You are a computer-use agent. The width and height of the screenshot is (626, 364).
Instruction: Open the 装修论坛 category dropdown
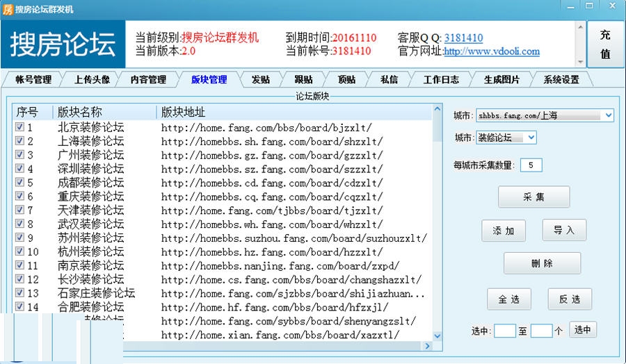506,138
